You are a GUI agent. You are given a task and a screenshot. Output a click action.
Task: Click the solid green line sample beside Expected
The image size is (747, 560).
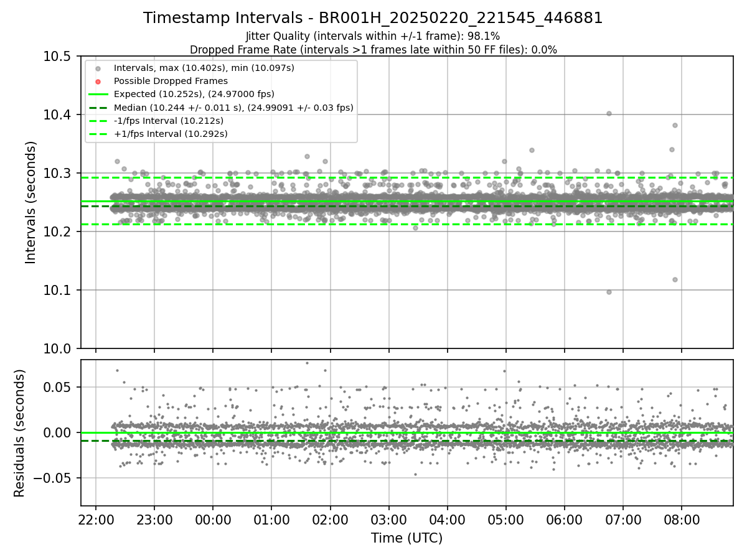(98, 94)
